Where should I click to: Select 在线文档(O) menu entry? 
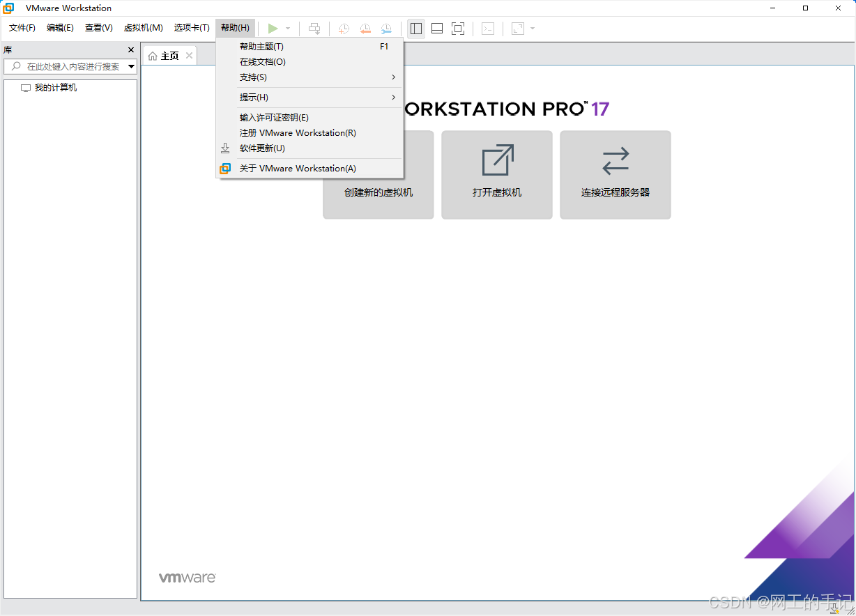pyautogui.click(x=309, y=62)
